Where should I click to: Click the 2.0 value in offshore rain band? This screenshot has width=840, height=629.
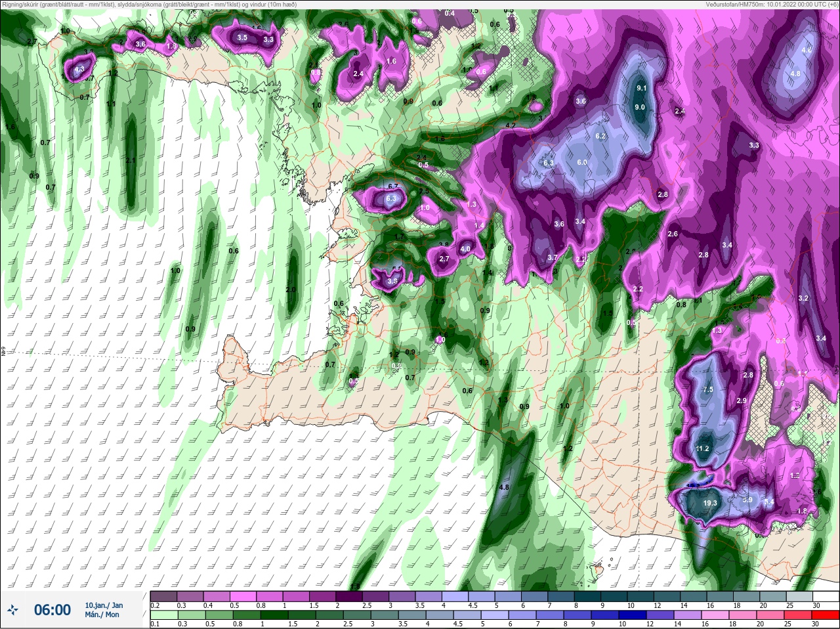click(x=291, y=290)
